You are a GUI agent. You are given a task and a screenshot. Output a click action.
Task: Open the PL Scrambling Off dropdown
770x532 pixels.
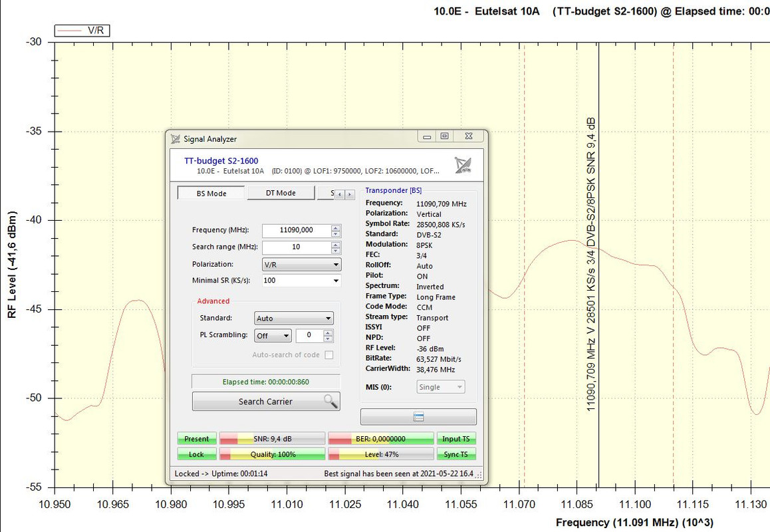pos(273,336)
